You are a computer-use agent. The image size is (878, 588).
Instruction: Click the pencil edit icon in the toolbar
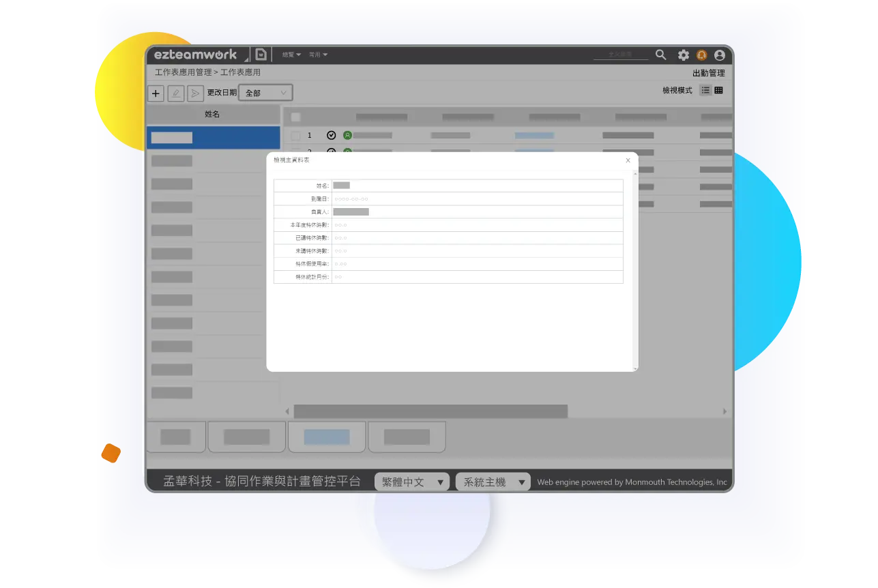pos(175,93)
